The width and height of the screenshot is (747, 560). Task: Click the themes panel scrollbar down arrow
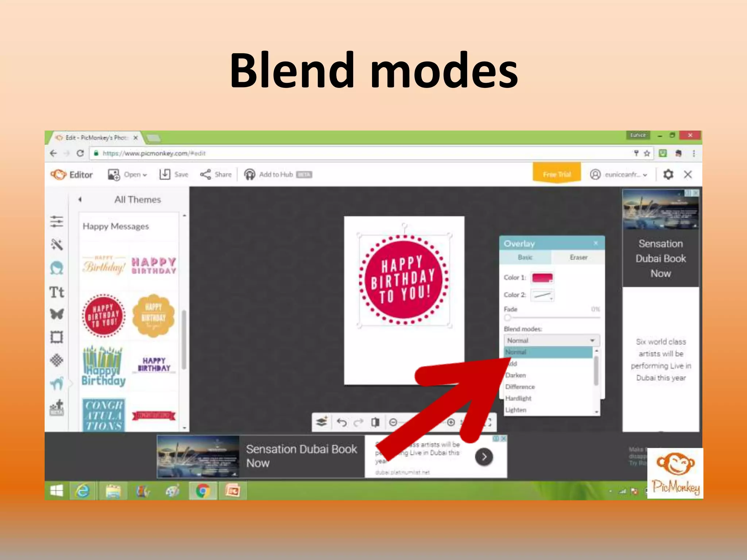tap(185, 428)
